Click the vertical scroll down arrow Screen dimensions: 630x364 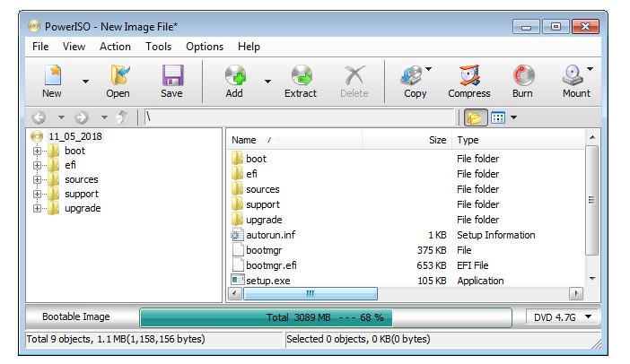[592, 279]
